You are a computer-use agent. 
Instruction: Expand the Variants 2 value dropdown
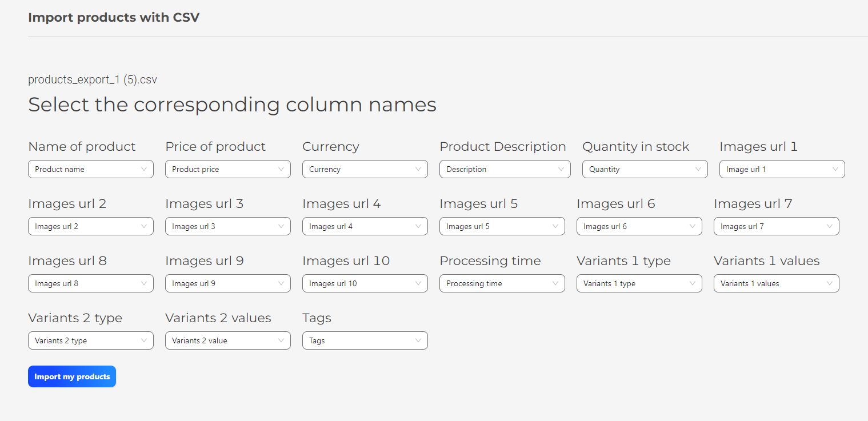point(227,340)
